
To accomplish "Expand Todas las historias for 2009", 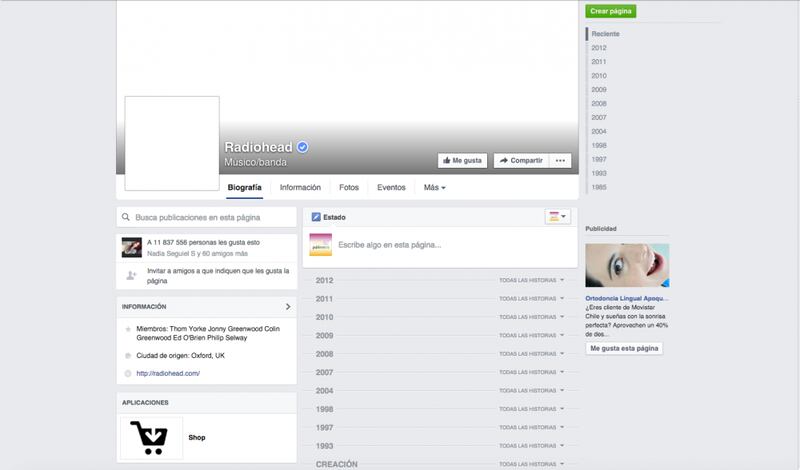I will point(531,335).
